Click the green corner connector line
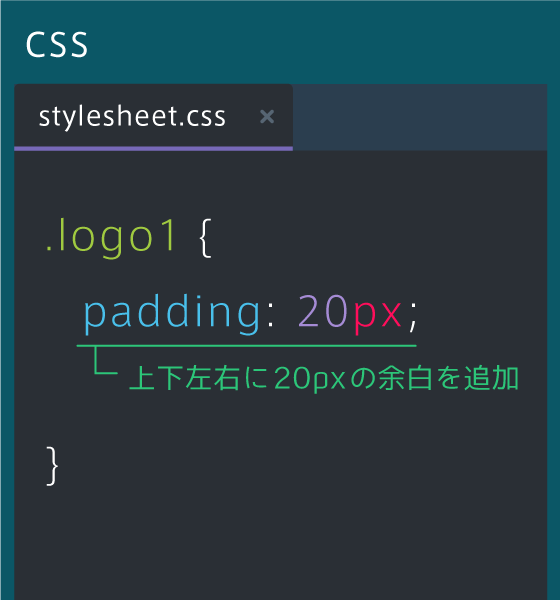The height and width of the screenshot is (600, 560). click(x=105, y=360)
